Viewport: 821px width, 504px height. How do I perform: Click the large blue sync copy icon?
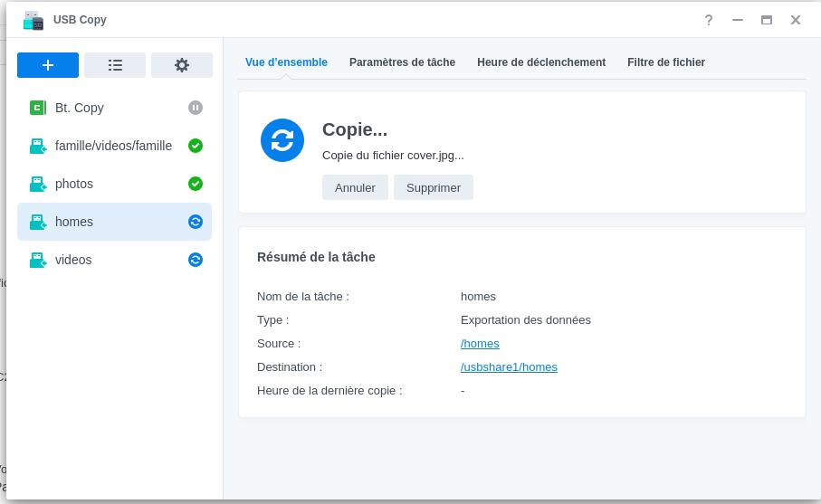(x=282, y=140)
